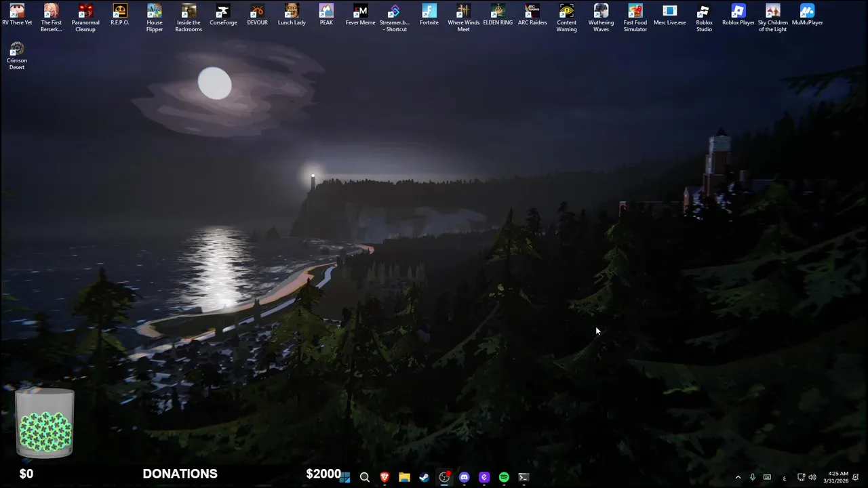
Task: Open the notification bell icon
Action: tap(856, 477)
